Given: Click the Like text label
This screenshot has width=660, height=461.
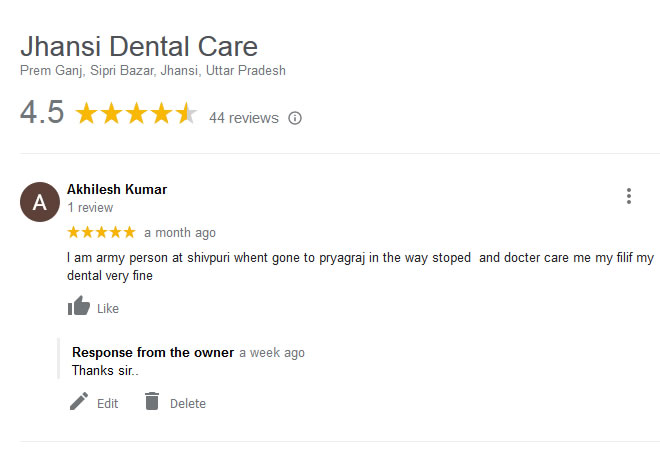Looking at the screenshot, I should tap(108, 309).
